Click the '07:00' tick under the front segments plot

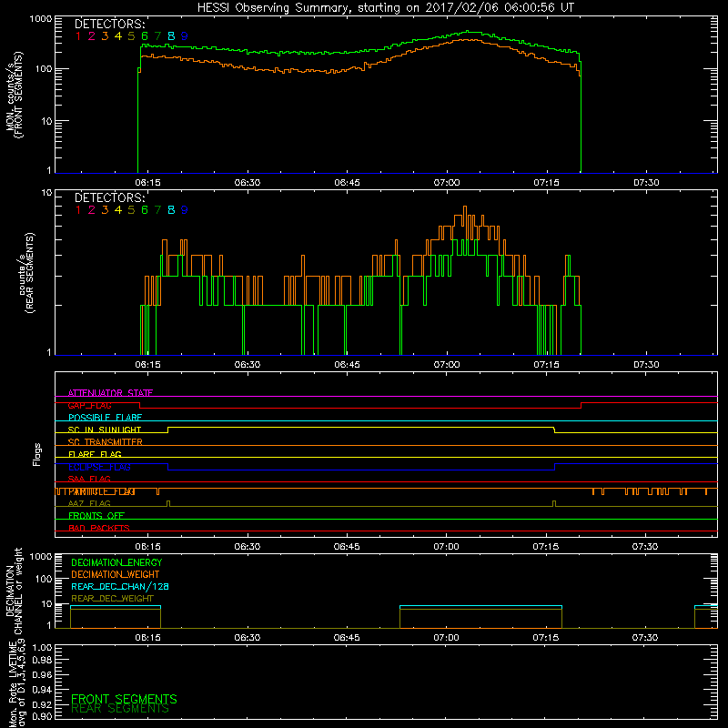[447, 183]
